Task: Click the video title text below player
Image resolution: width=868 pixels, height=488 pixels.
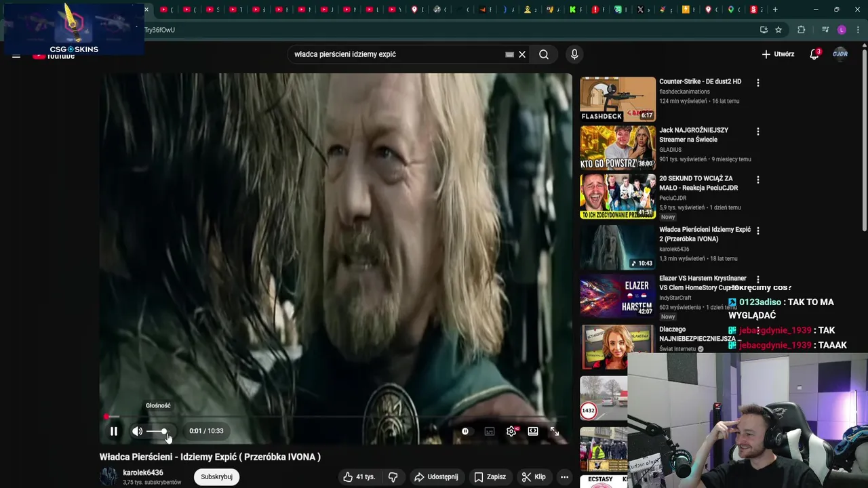Action: (x=210, y=457)
